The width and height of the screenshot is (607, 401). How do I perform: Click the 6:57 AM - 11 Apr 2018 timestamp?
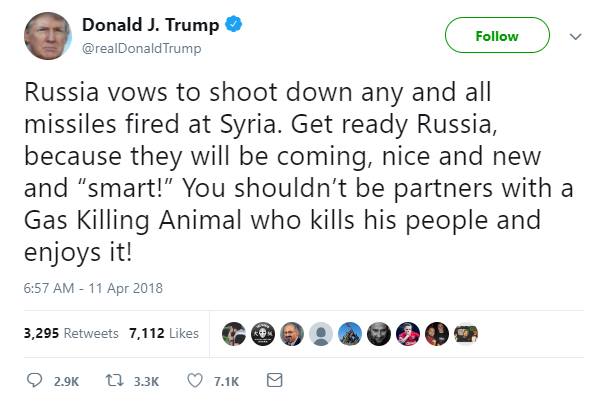click(93, 289)
